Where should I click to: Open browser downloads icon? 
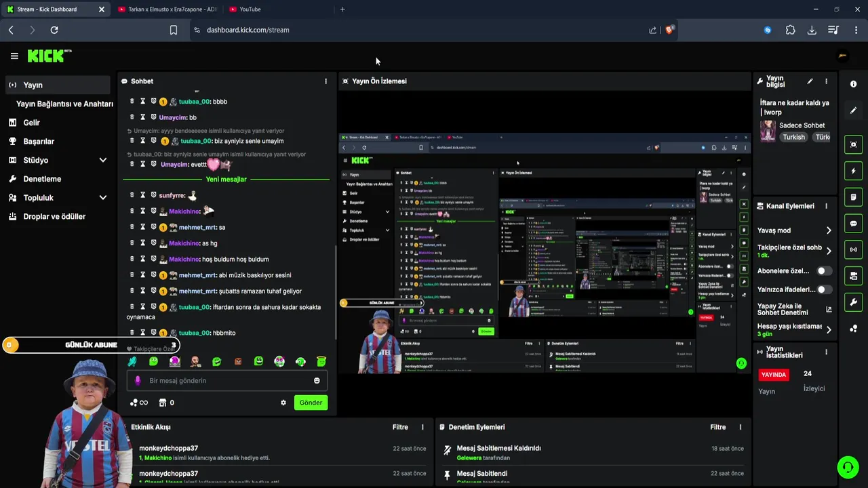(x=812, y=30)
